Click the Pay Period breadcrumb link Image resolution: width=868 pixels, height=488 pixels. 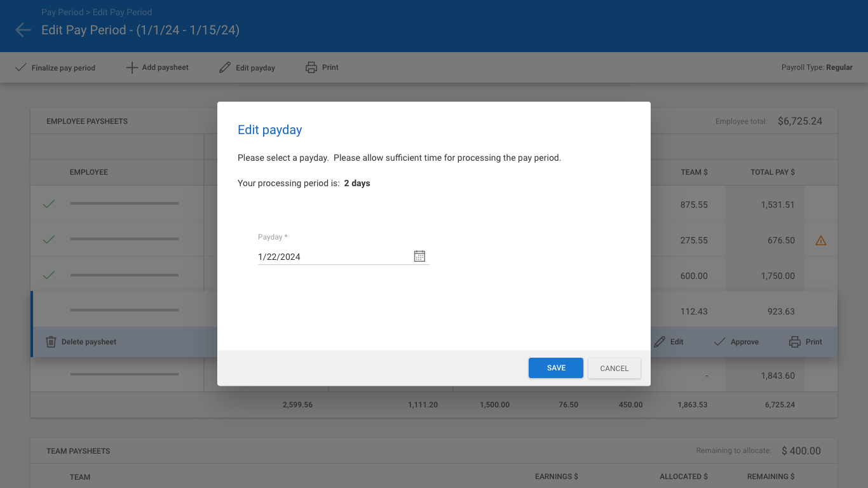coord(62,12)
